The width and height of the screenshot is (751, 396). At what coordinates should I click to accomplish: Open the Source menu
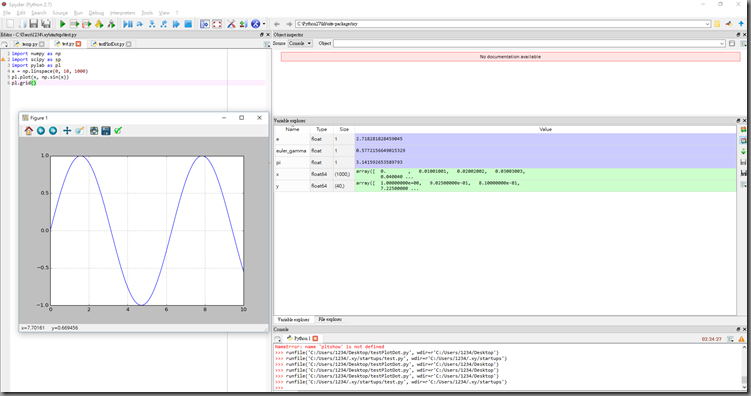point(60,13)
